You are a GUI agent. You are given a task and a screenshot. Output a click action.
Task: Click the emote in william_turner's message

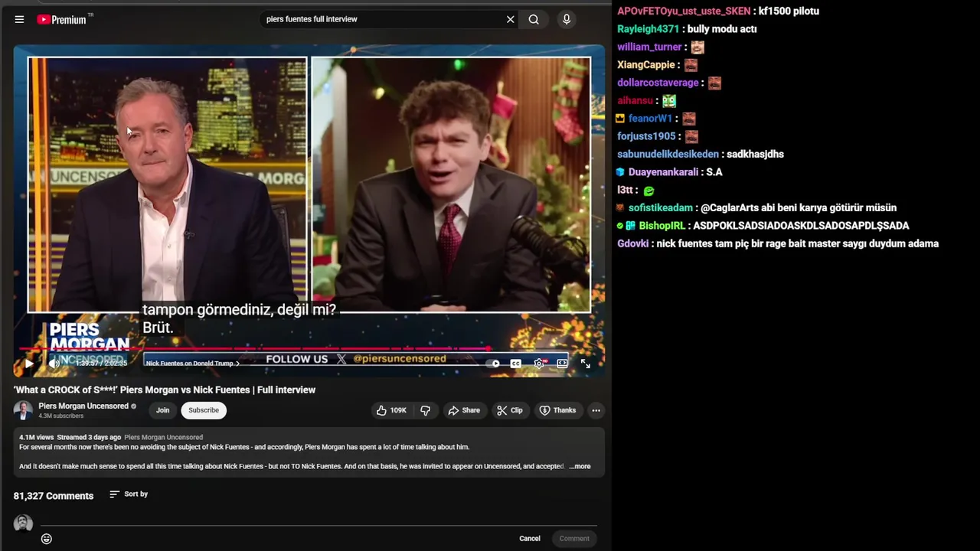click(697, 47)
